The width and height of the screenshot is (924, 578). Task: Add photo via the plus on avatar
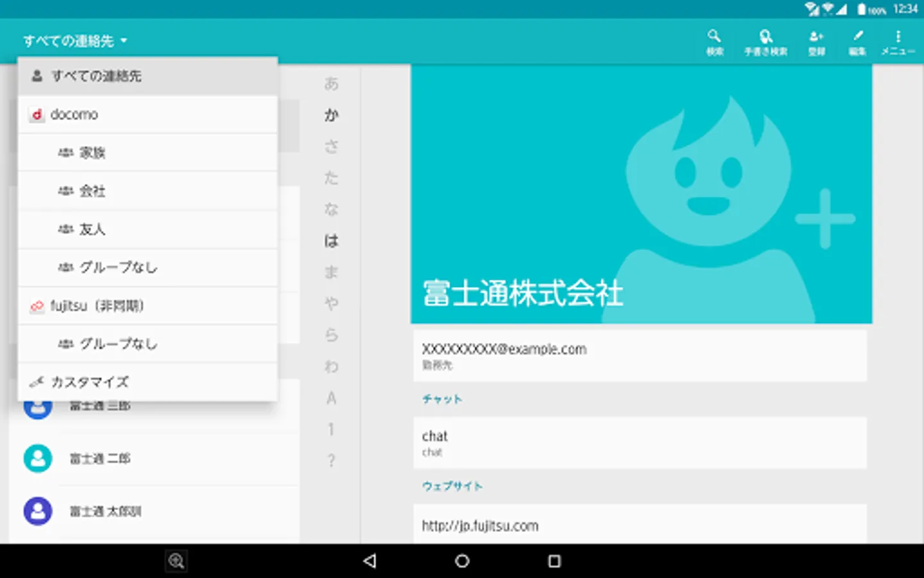825,218
